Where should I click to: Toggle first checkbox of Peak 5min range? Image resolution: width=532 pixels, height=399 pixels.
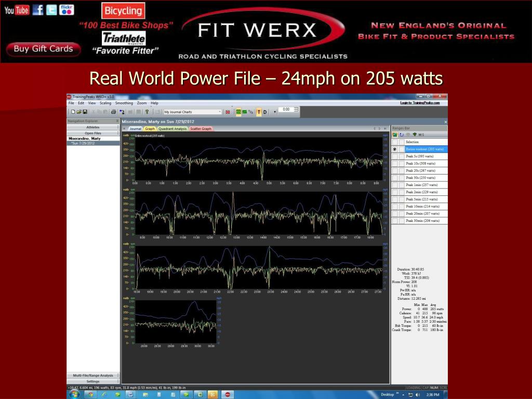pos(395,199)
